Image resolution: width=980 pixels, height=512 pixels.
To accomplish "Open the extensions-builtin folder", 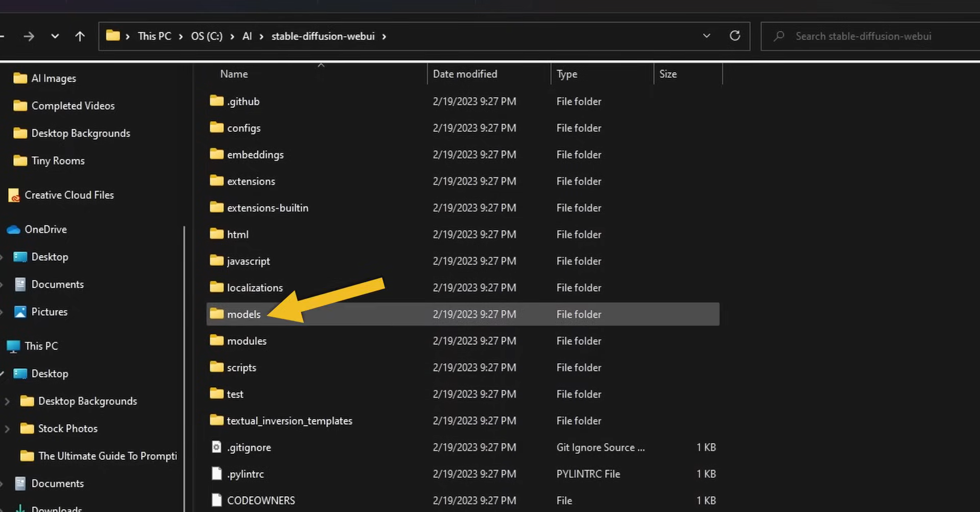I will (x=267, y=207).
